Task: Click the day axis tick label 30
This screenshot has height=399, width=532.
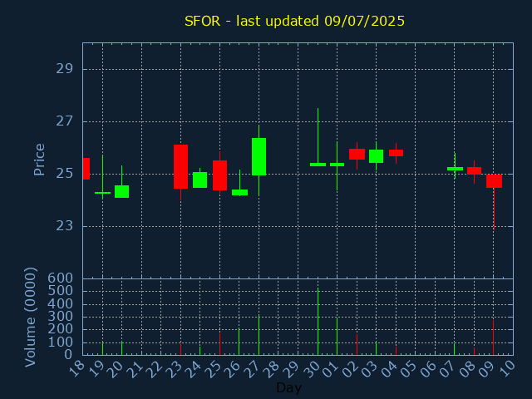Action: tap(312, 369)
